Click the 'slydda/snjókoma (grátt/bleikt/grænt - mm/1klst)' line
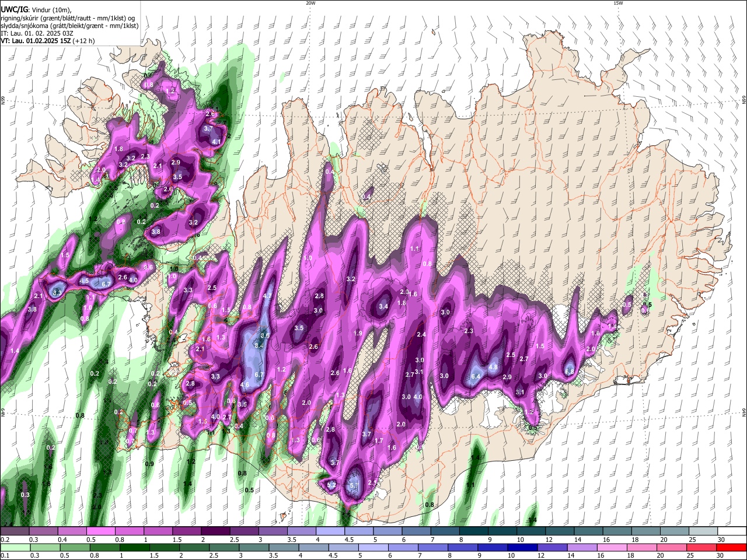The height and width of the screenshot is (560, 747). point(69,26)
